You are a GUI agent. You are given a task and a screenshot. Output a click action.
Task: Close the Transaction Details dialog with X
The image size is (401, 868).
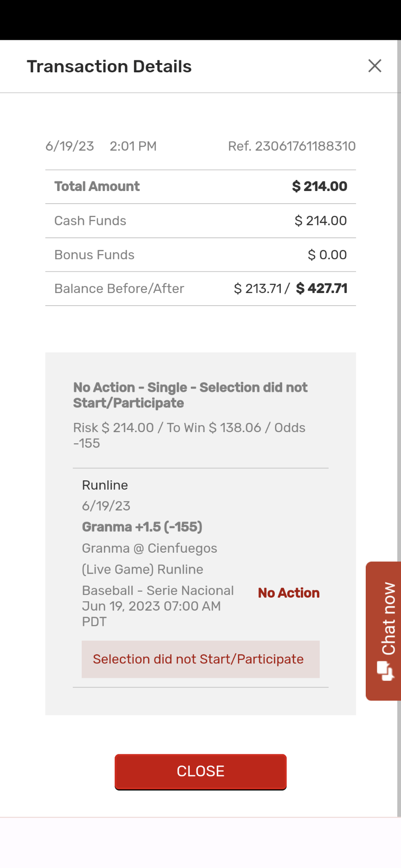coord(375,66)
